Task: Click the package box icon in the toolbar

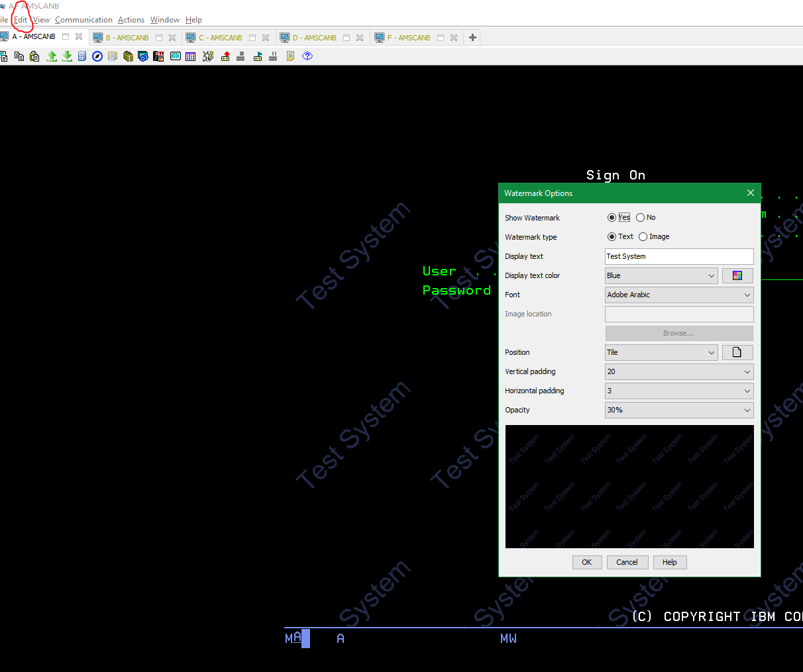Action: coord(128,56)
